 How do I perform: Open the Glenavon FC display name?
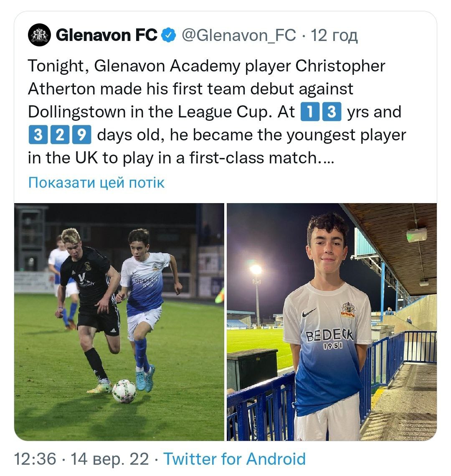coord(106,35)
